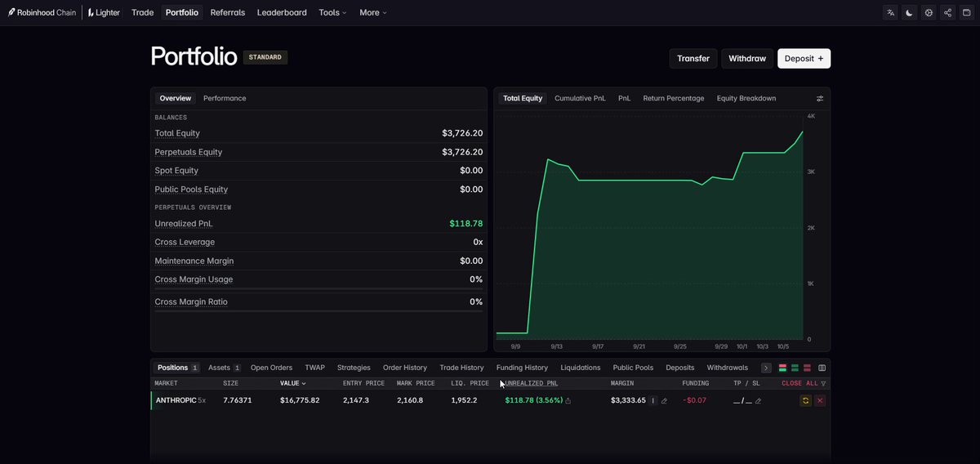Click Total Equity $3,726.20 value
The height and width of the screenshot is (464, 980).
tap(462, 133)
